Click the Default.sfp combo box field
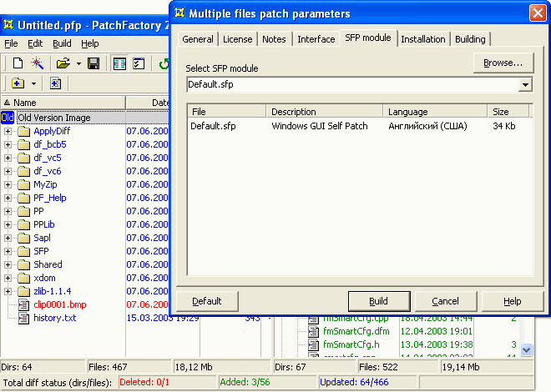This screenshot has height=392, width=551. pos(353,85)
